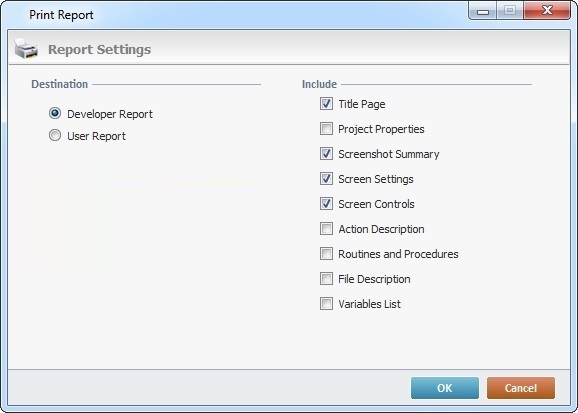Screen dimensions: 578x413
Task: Click the Include section label
Action: coord(319,84)
